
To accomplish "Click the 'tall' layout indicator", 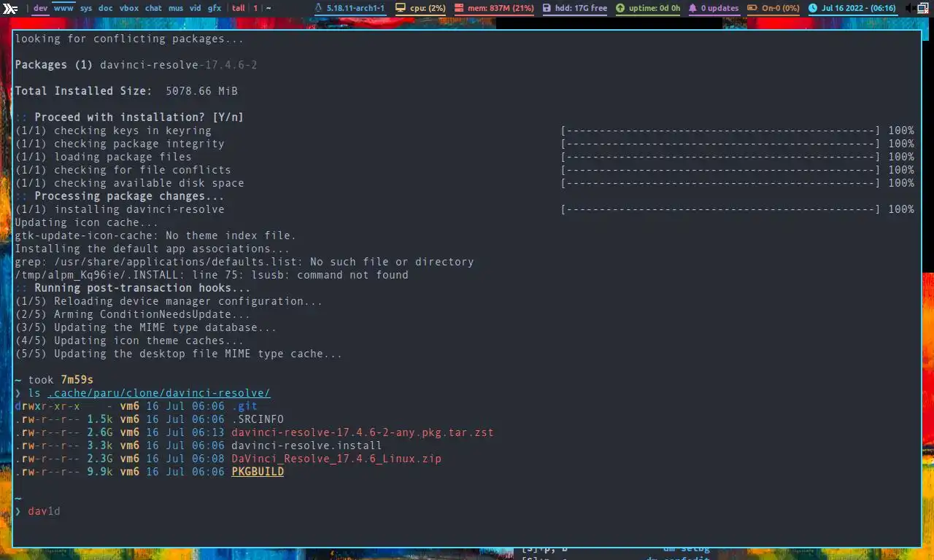I will 239,8.
